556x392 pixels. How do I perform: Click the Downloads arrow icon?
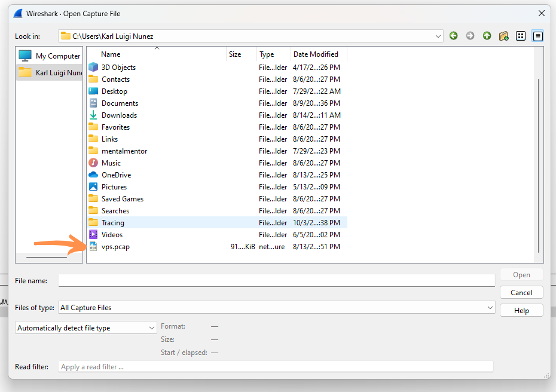coord(93,115)
